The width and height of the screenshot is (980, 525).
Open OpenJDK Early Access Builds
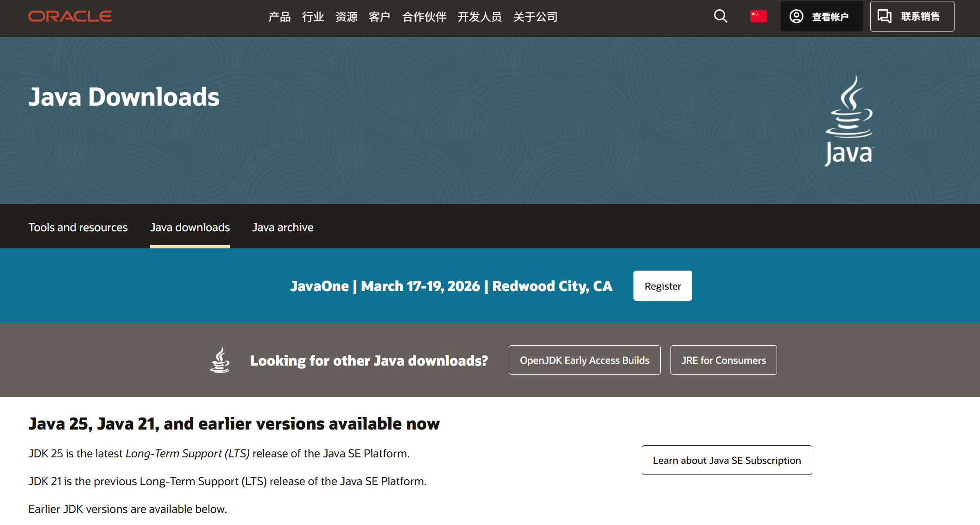tap(584, 360)
